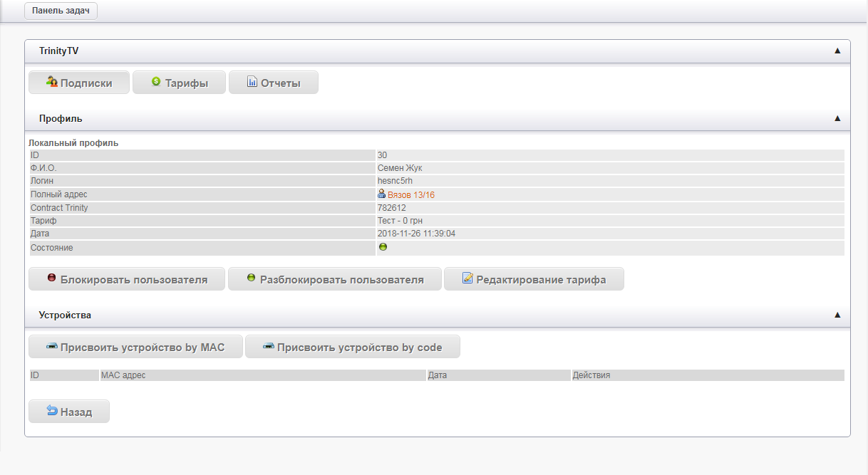Image resolution: width=868 pixels, height=475 pixels.
Task: Click the Дата column header in devices table
Action: [x=438, y=375]
